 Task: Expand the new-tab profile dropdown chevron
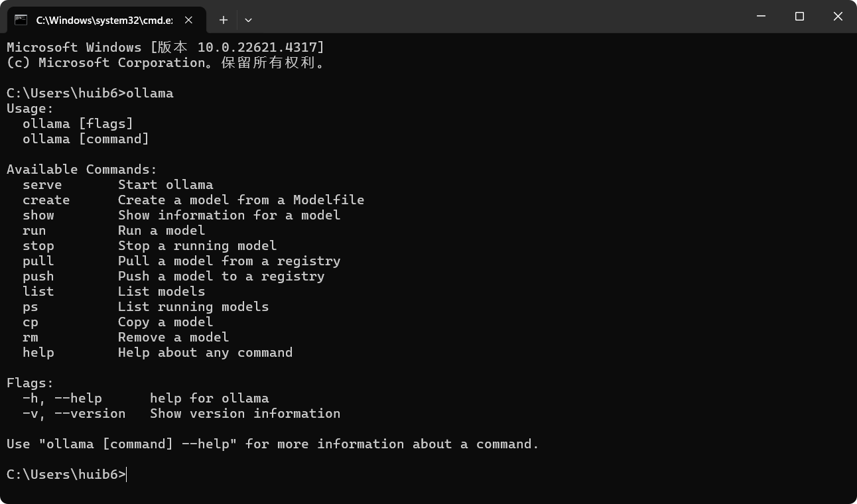pos(248,20)
